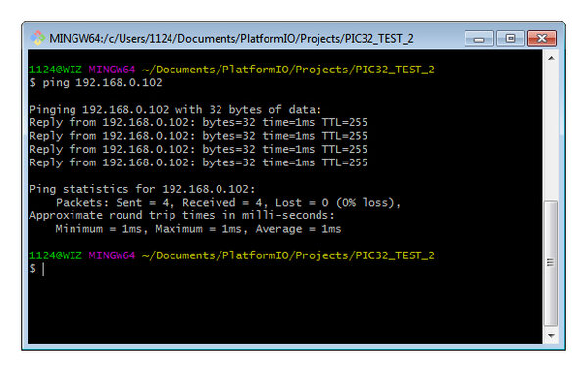The height and width of the screenshot is (371, 588).
Task: Click the window title path text
Action: pyautogui.click(x=231, y=39)
